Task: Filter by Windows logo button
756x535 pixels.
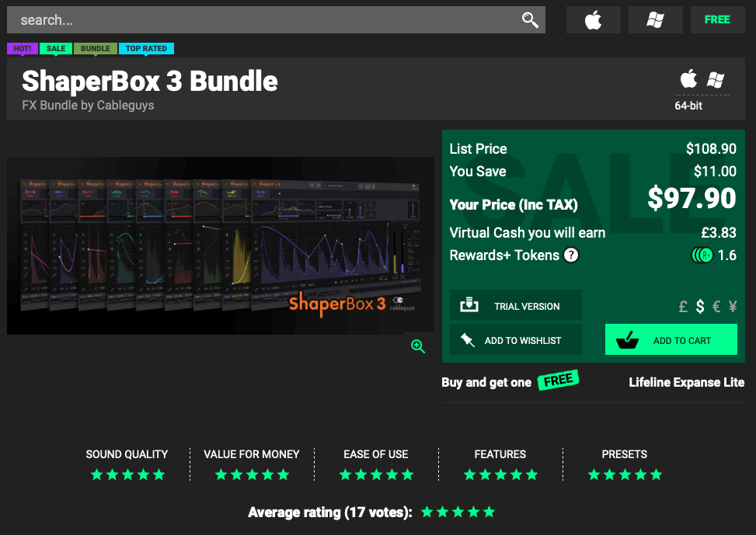Action: point(655,19)
